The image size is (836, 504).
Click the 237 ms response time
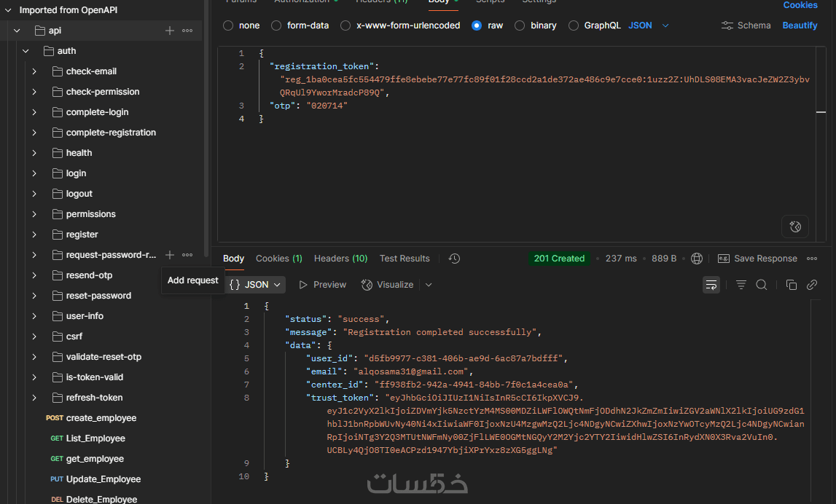point(621,259)
